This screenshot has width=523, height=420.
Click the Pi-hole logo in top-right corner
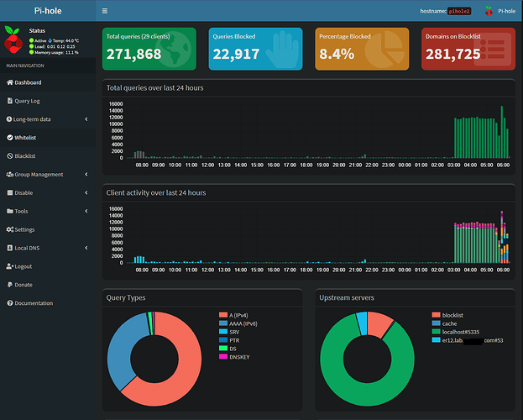pos(489,12)
